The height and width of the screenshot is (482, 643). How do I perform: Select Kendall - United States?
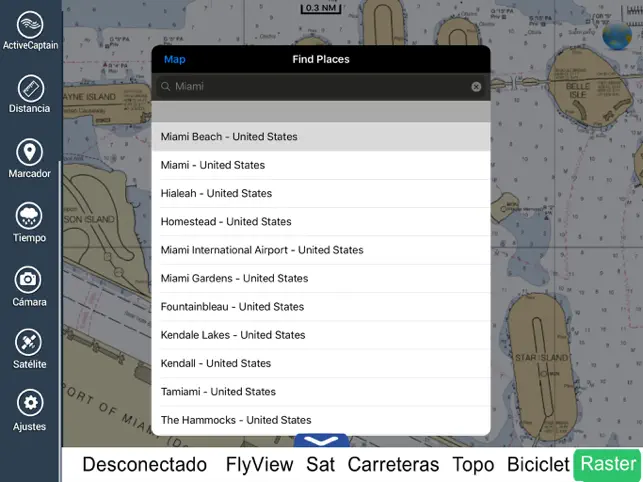pyautogui.click(x=321, y=363)
